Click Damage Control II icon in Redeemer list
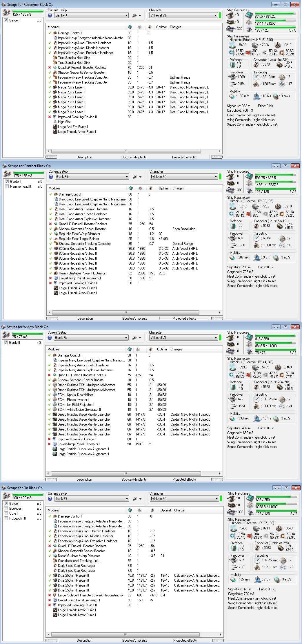Image resolution: width=302 pixels, height=644 pixels. [55, 33]
